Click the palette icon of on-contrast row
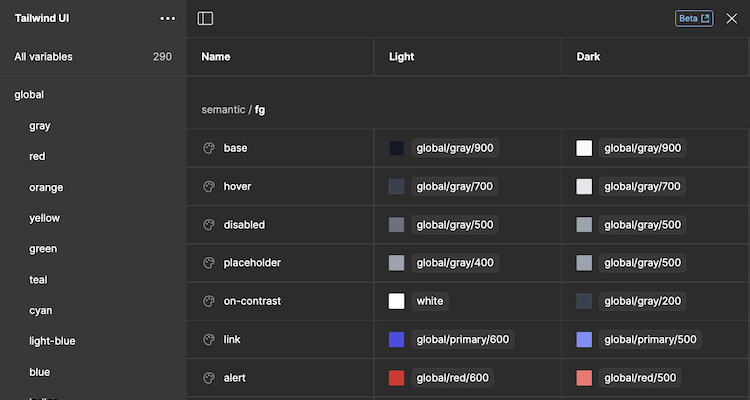The height and width of the screenshot is (400, 750). pos(209,301)
